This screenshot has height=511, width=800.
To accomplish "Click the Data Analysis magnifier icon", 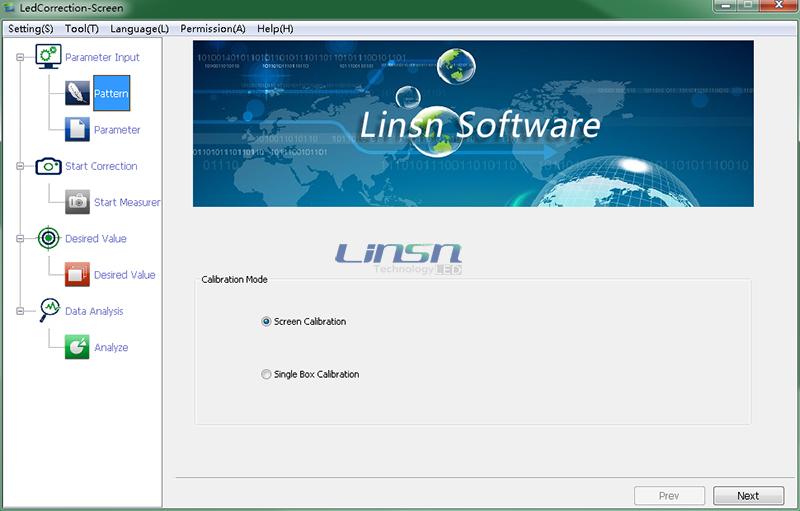I will tap(49, 311).
